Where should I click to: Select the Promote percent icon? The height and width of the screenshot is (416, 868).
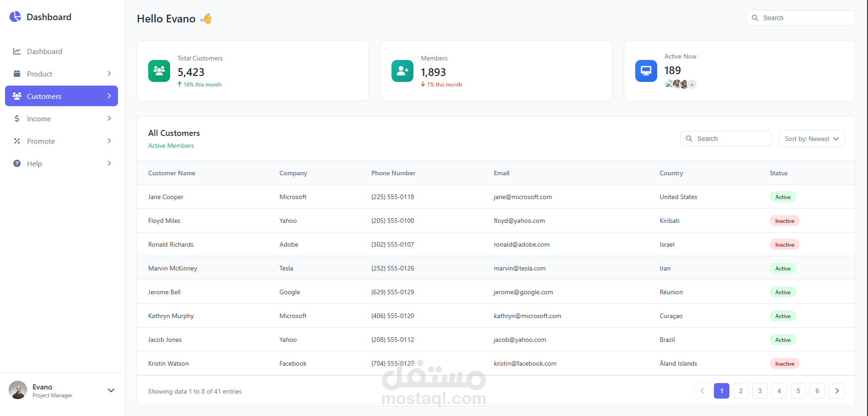[16, 141]
